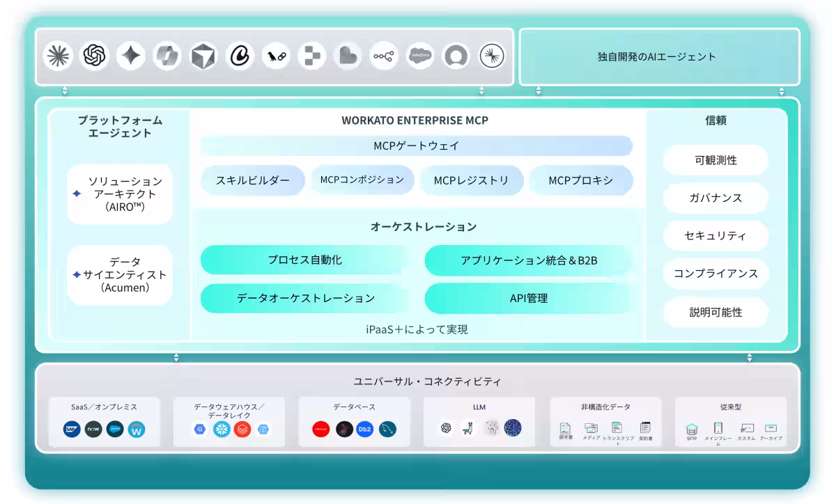
Task: Open データサイエンティスト (Acumen) card
Action: 120,274
